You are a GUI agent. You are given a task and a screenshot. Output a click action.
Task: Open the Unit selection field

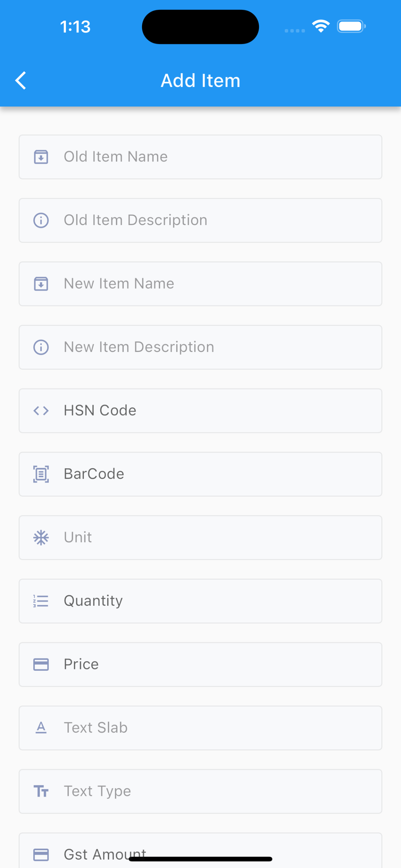coord(200,537)
